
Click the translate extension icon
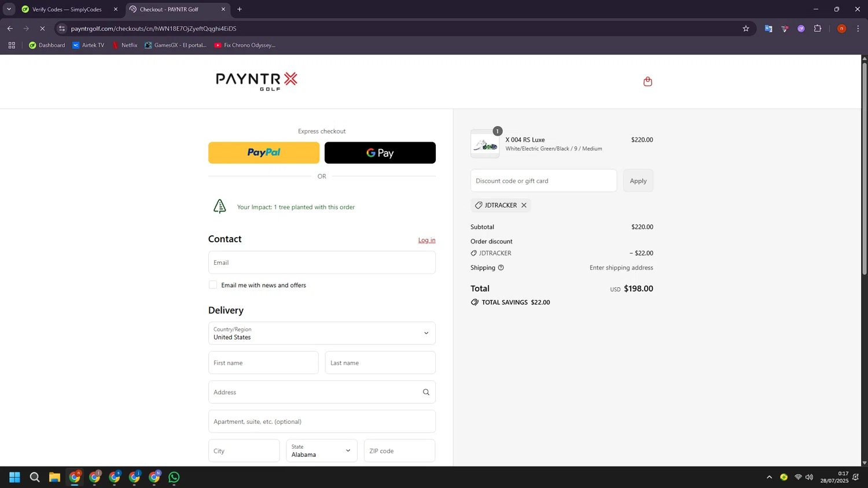pos(768,28)
